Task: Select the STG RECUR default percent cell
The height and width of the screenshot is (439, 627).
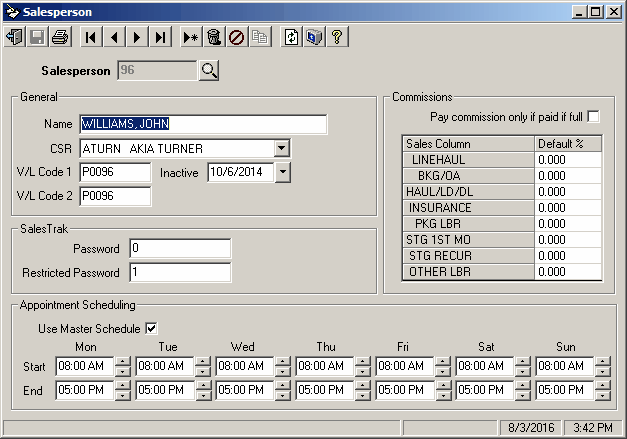Action: 568,255
